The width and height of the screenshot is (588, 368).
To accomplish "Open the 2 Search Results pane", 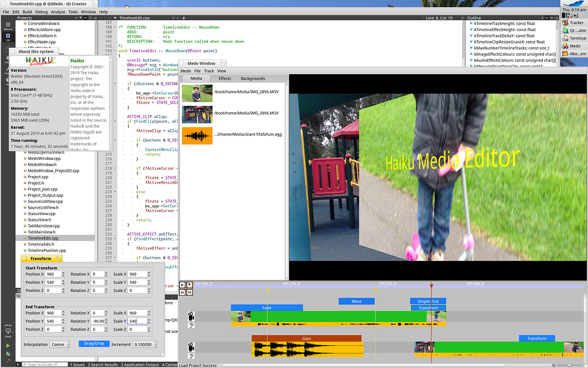I will click(x=103, y=365).
